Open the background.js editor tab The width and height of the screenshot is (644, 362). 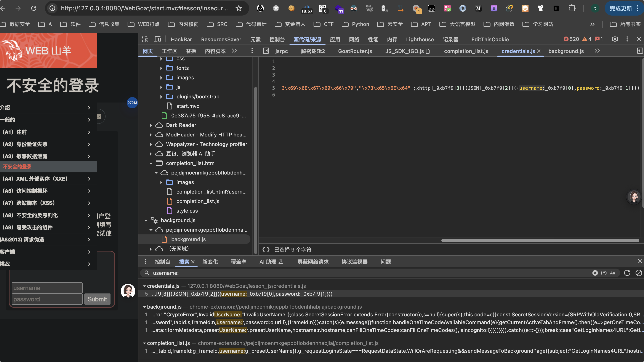click(x=566, y=51)
